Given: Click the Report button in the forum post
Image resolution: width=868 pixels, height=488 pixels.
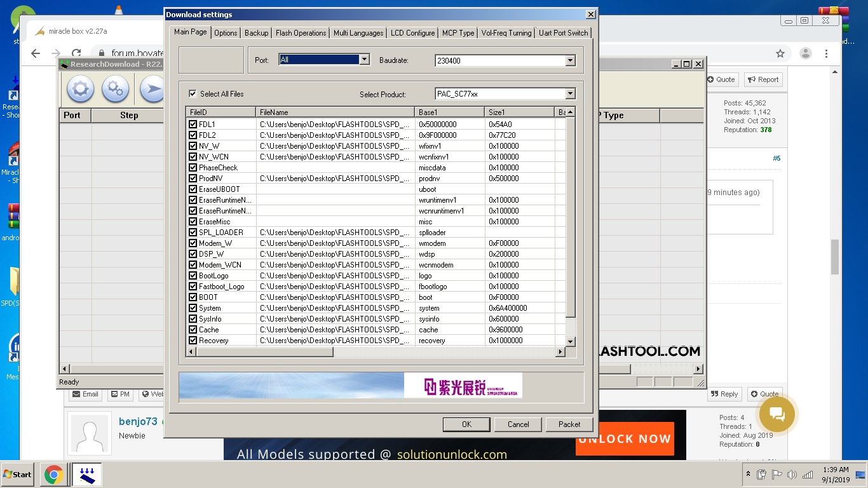Looking at the screenshot, I should pyautogui.click(x=763, y=79).
